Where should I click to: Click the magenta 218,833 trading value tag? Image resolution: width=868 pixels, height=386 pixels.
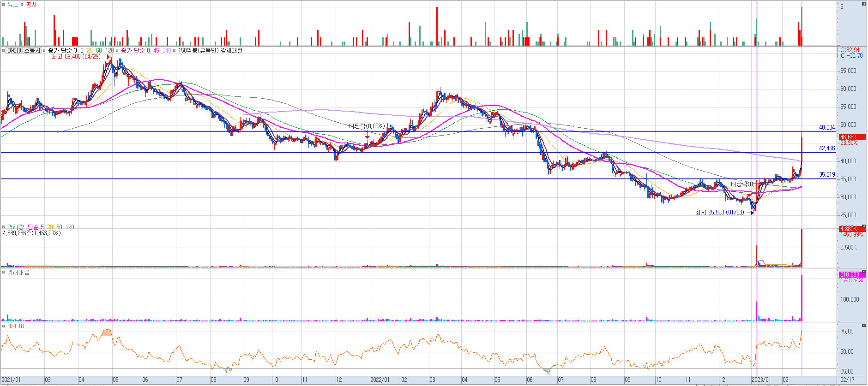click(851, 274)
